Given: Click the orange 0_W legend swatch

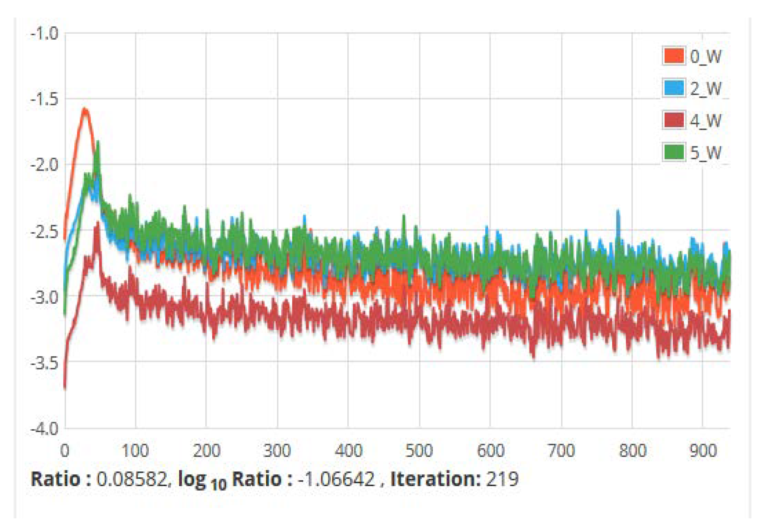Looking at the screenshot, I should pos(674,56).
